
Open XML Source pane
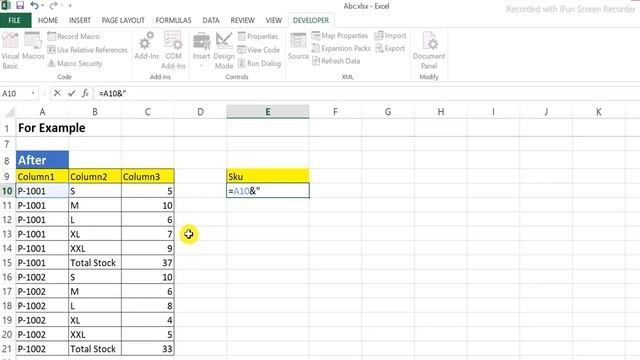tap(298, 46)
